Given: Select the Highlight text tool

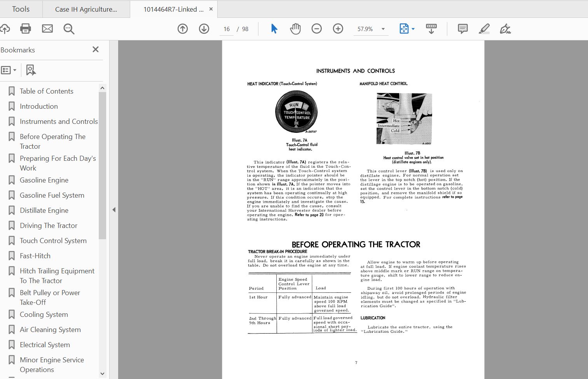Looking at the screenshot, I should coord(484,28).
